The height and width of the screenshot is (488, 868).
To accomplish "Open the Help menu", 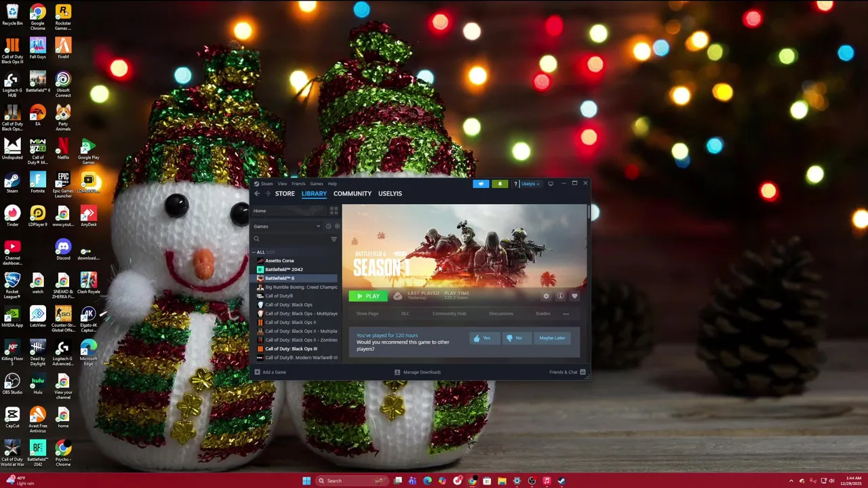I will click(x=332, y=184).
